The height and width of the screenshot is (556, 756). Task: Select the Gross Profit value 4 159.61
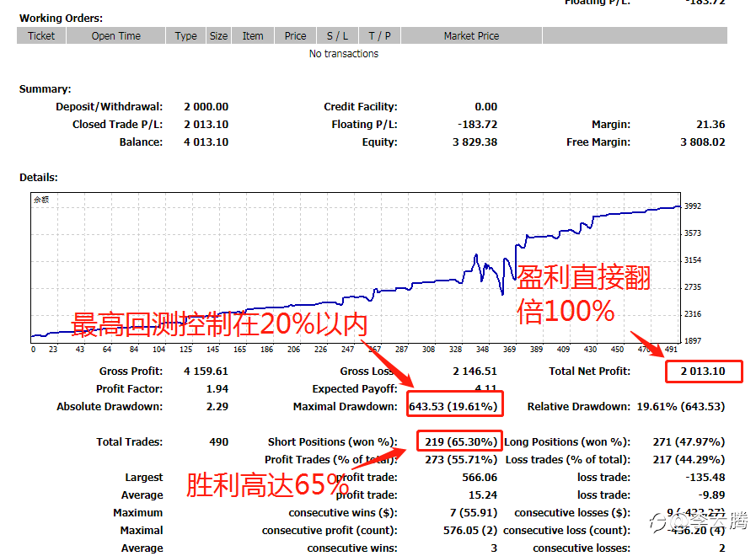(206, 371)
